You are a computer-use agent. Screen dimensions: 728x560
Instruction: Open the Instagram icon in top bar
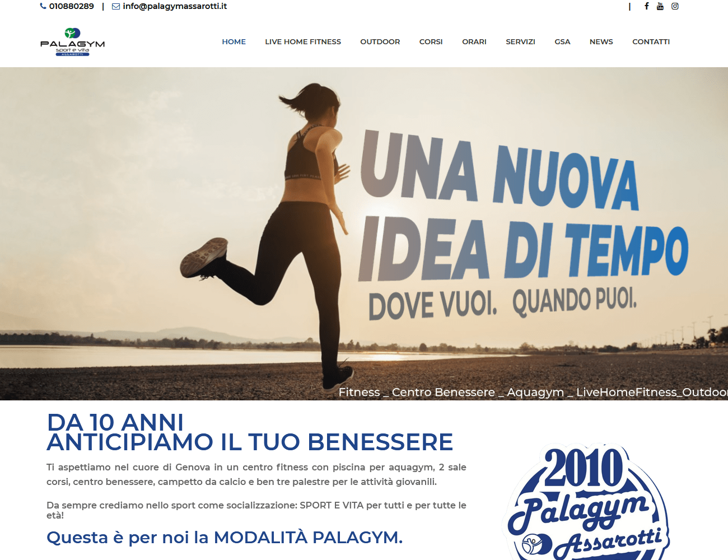click(x=675, y=6)
